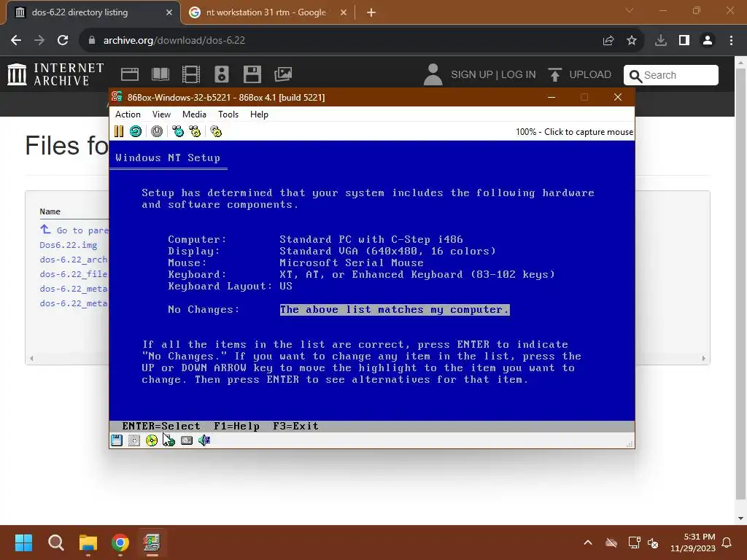Open Internet Archive Audio speaker icon
The image size is (747, 560).
coord(222,74)
